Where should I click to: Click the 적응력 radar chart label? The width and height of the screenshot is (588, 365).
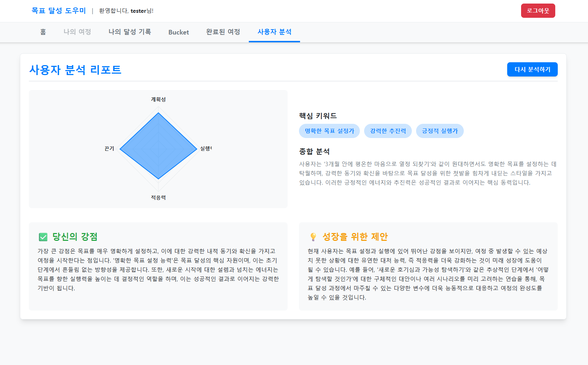point(158,197)
